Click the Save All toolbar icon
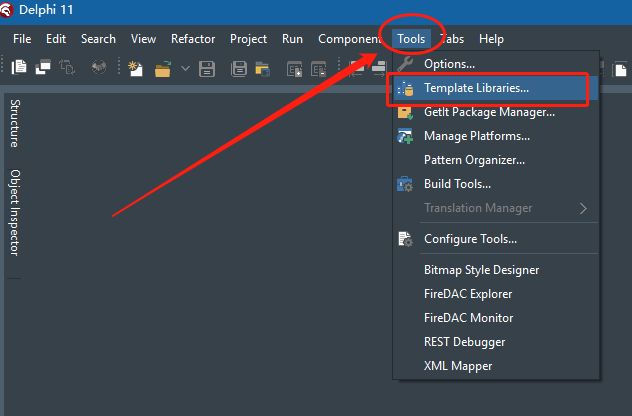Image resolution: width=632 pixels, height=416 pixels. (239, 69)
